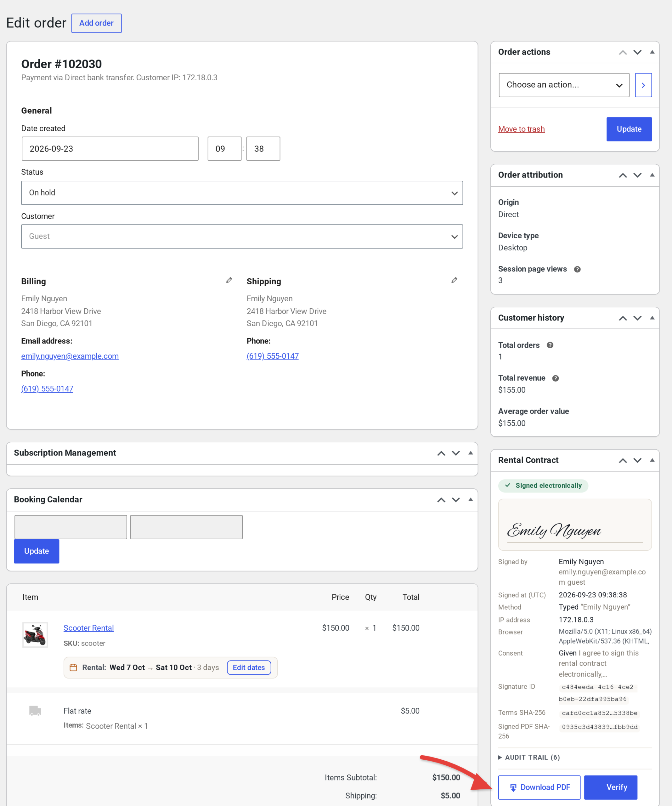Move Booking Calendar panel down

(456, 500)
